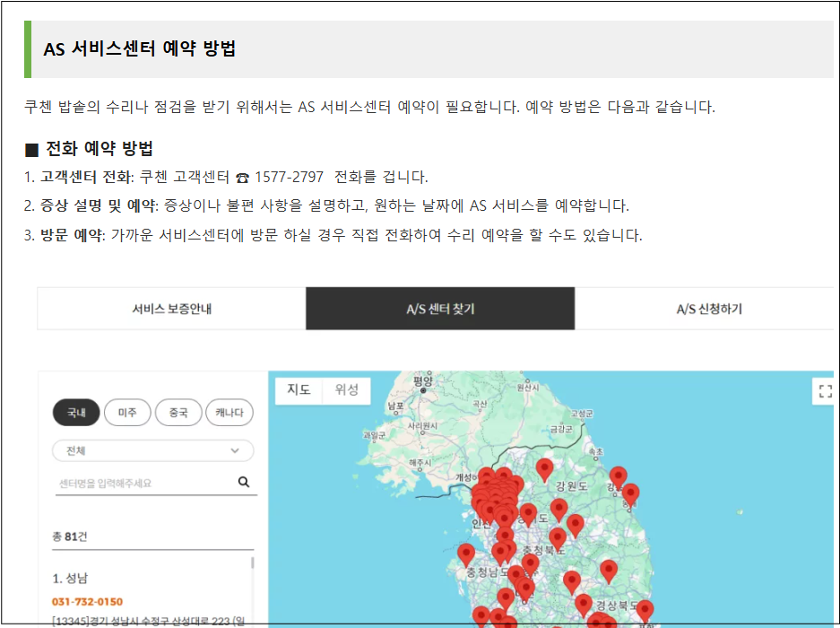
Task: Toggle map fullscreen icon
Action: click(825, 391)
